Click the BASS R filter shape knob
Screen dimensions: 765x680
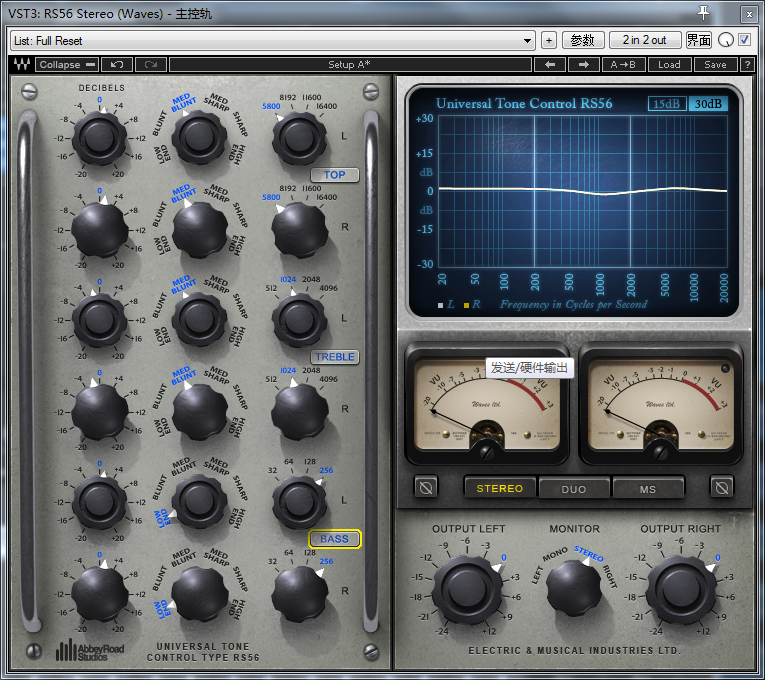[x=200, y=593]
